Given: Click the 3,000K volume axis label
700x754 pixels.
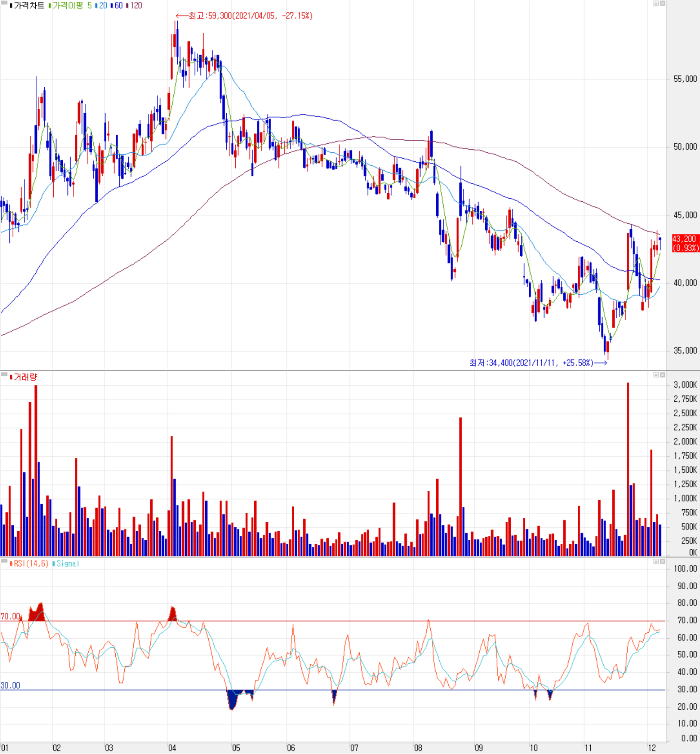Looking at the screenshot, I should (685, 385).
